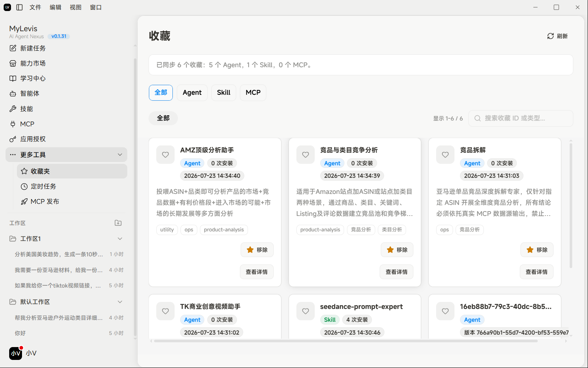Toggle heart on seedance-prompt-expert card
Viewport: 588px width, 368px height.
(306, 311)
